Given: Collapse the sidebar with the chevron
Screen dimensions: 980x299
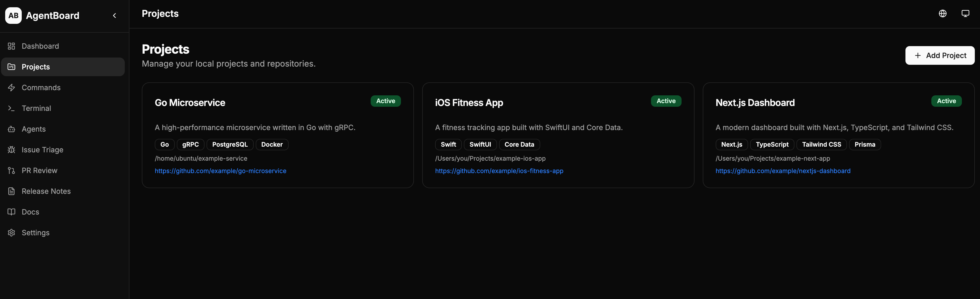Looking at the screenshot, I should [114, 16].
